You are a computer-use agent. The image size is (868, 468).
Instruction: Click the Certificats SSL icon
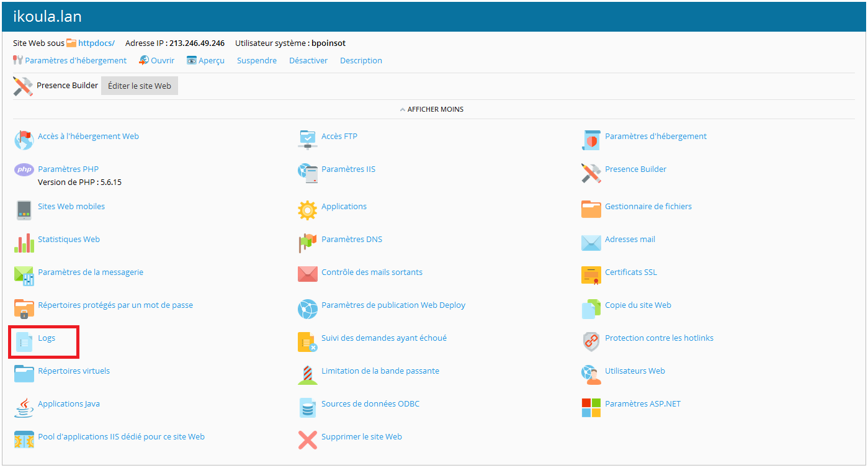click(x=591, y=276)
